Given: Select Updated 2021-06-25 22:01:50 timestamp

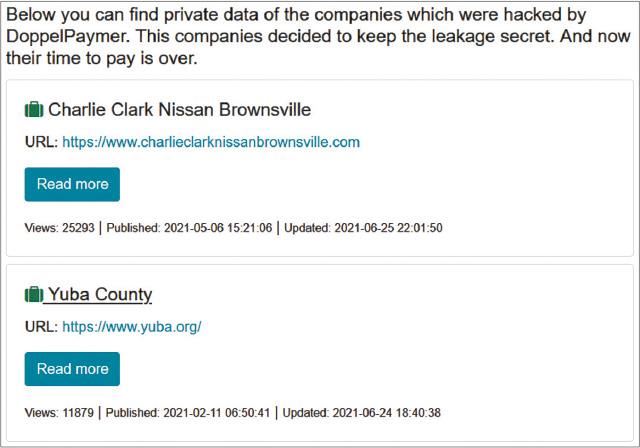Looking at the screenshot, I should pyautogui.click(x=363, y=228).
